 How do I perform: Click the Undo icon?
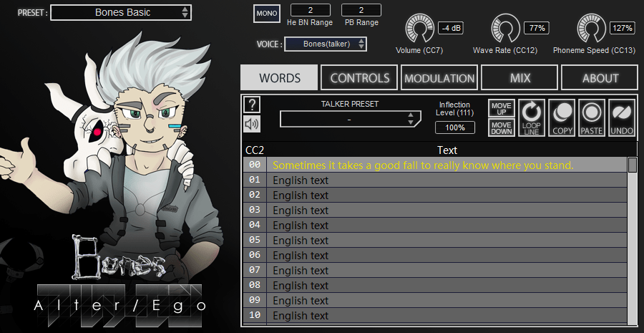pyautogui.click(x=622, y=117)
